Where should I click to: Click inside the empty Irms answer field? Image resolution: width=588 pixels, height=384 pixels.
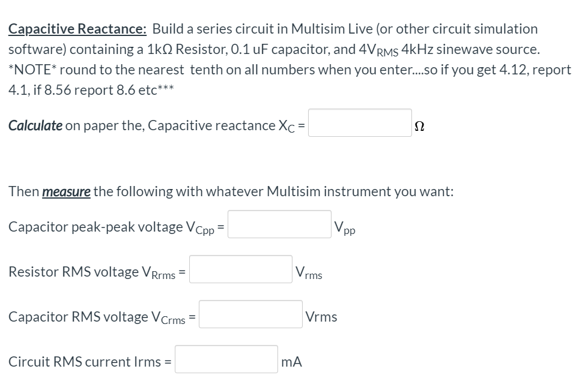coord(225,359)
